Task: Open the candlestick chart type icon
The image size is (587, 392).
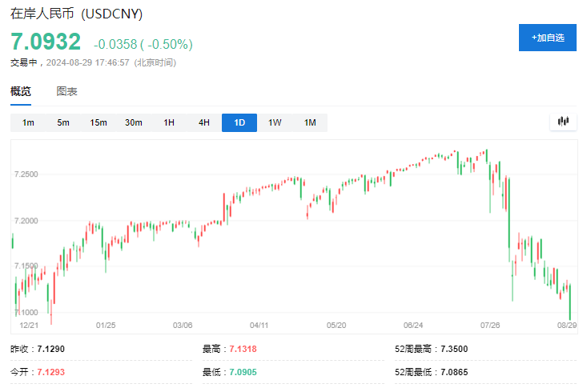Action: 563,122
